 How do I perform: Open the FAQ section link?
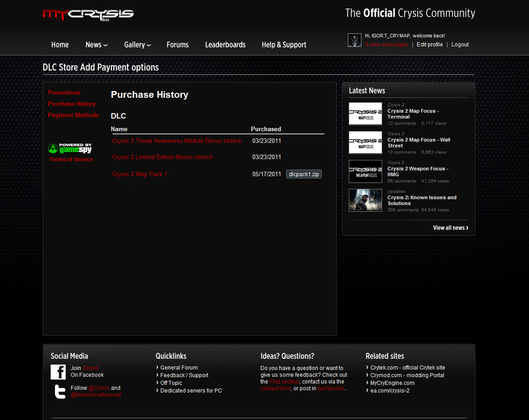tap(284, 382)
